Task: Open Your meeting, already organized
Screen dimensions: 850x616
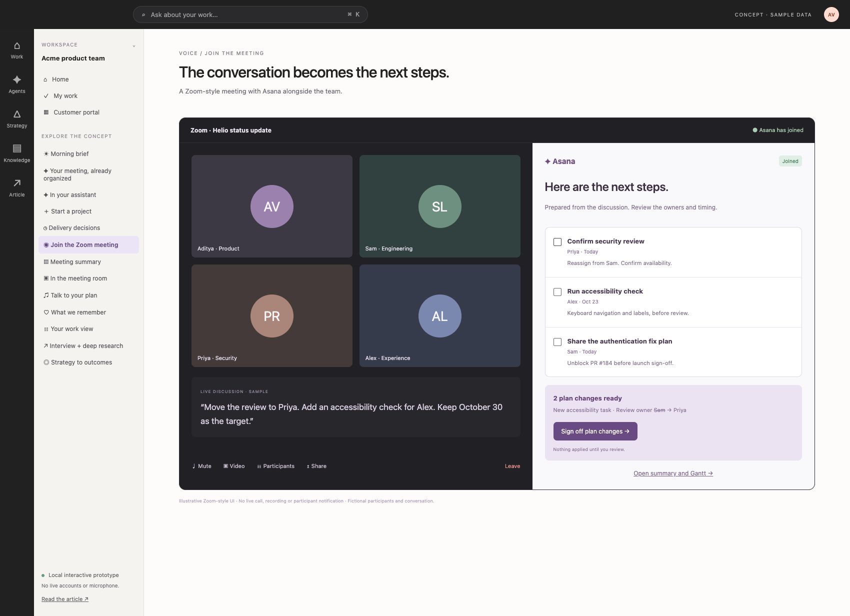Action: click(88, 174)
